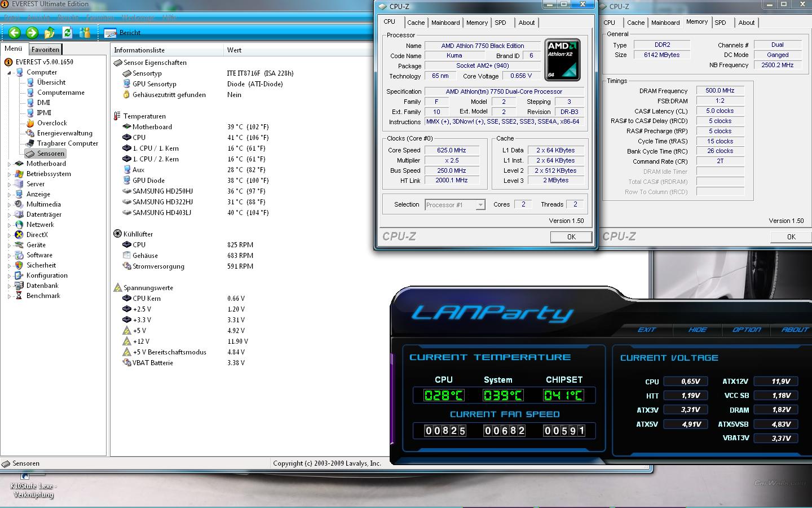
Task: Click OK in the CPU-Z Memory window
Action: pos(791,237)
